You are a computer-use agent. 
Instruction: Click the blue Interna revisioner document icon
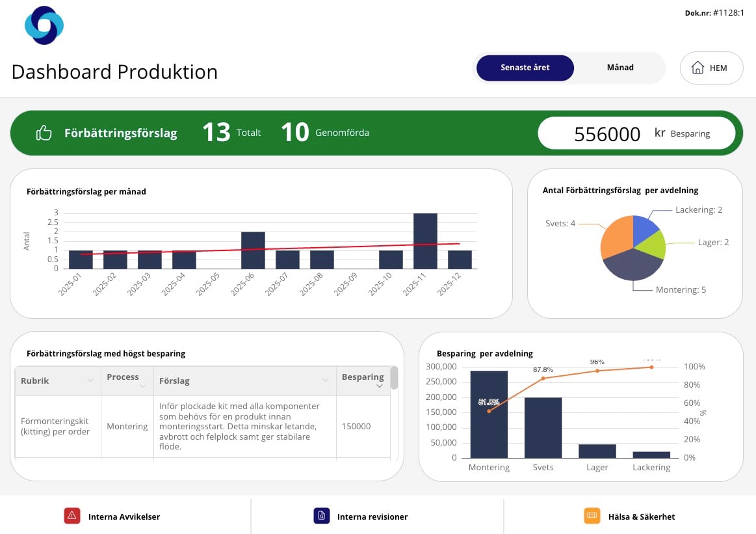click(322, 516)
